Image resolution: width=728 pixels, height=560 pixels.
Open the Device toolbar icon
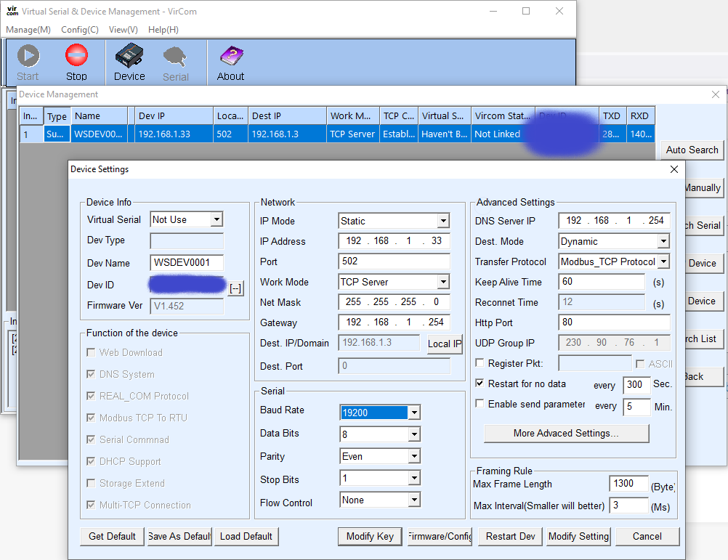[x=129, y=56]
